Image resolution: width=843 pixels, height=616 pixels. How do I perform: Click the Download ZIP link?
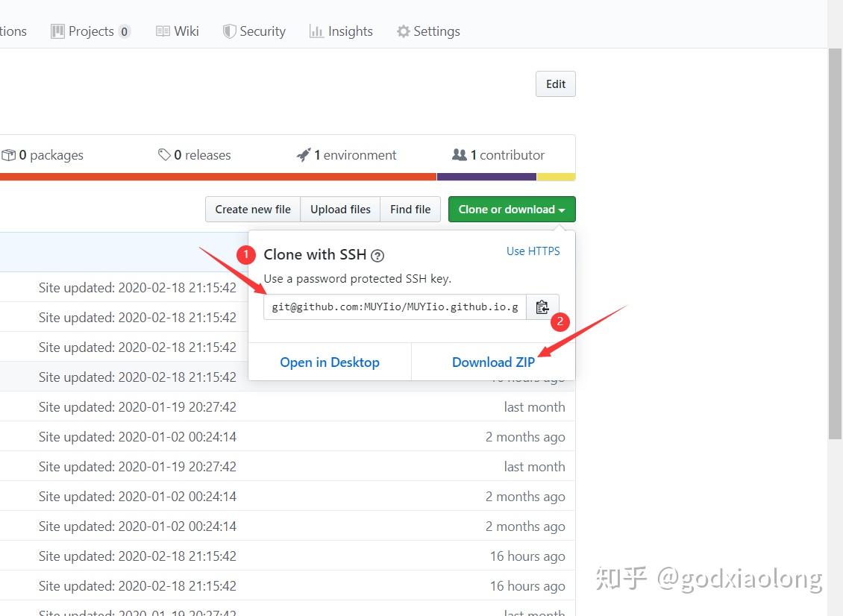pyautogui.click(x=493, y=362)
